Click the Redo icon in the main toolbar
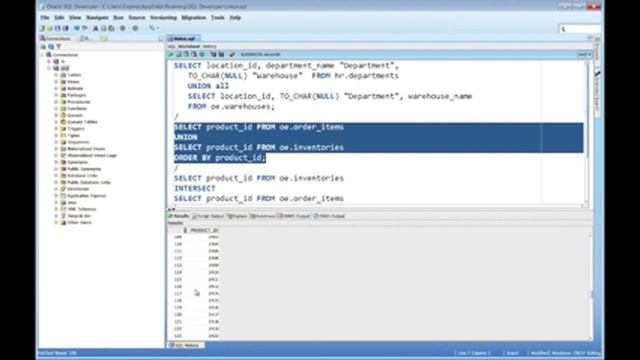 tap(84, 28)
